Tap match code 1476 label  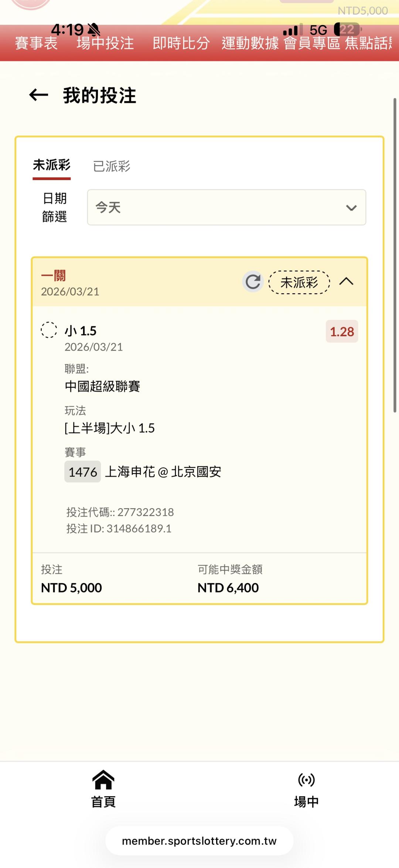click(83, 472)
